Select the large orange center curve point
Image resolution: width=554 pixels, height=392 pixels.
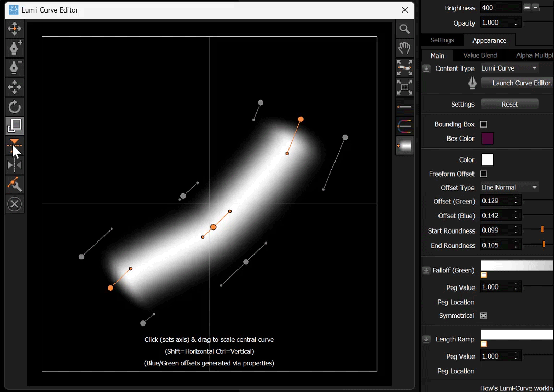(213, 227)
